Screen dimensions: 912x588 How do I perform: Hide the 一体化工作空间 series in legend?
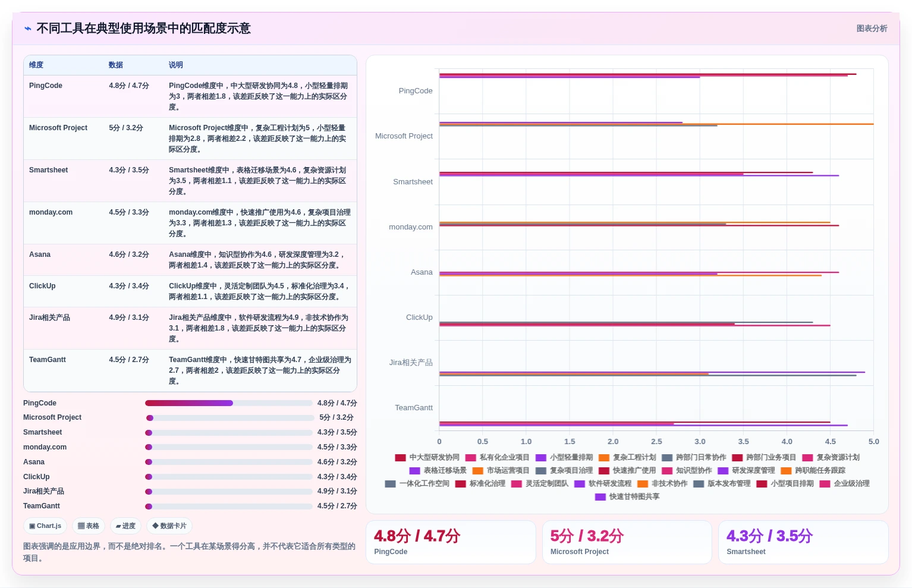pos(417,484)
